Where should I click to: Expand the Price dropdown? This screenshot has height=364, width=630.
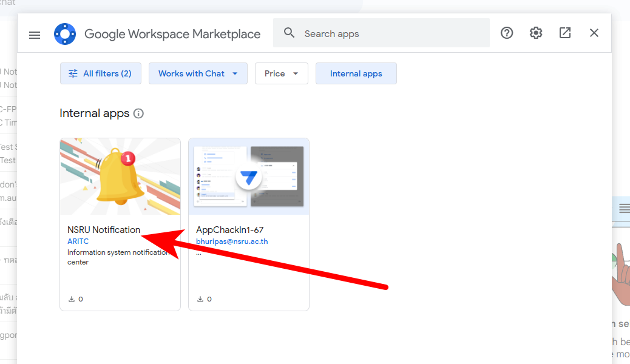[281, 73]
